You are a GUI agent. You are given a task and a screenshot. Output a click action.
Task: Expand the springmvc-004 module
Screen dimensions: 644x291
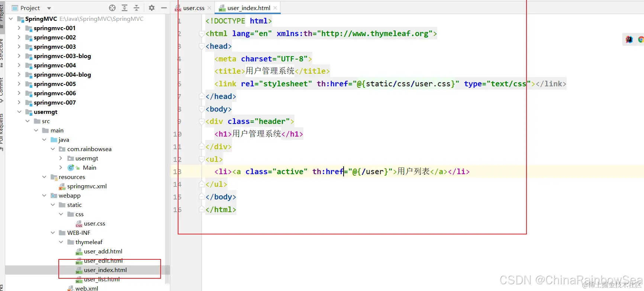(x=19, y=65)
